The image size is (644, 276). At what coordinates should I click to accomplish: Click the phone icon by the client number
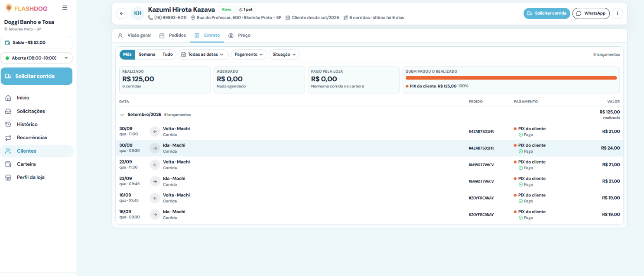tap(150, 18)
